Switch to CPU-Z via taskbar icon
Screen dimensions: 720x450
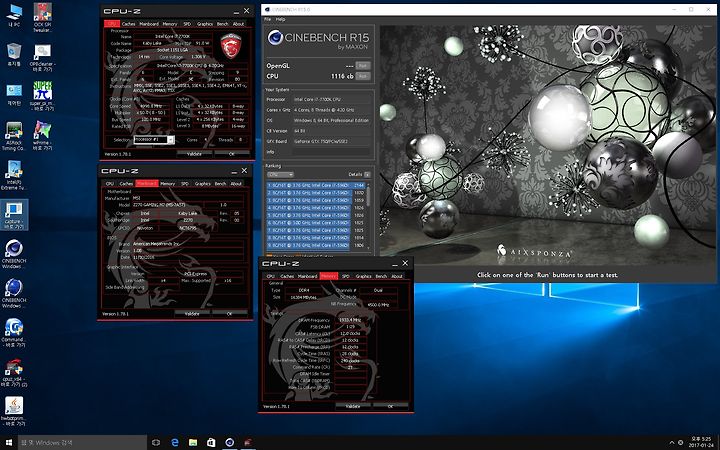tap(248, 443)
